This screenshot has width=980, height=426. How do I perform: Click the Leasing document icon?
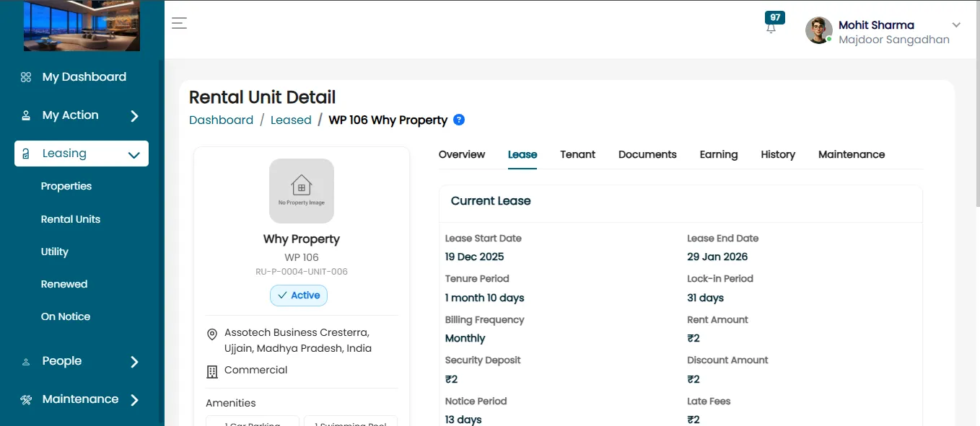click(26, 154)
